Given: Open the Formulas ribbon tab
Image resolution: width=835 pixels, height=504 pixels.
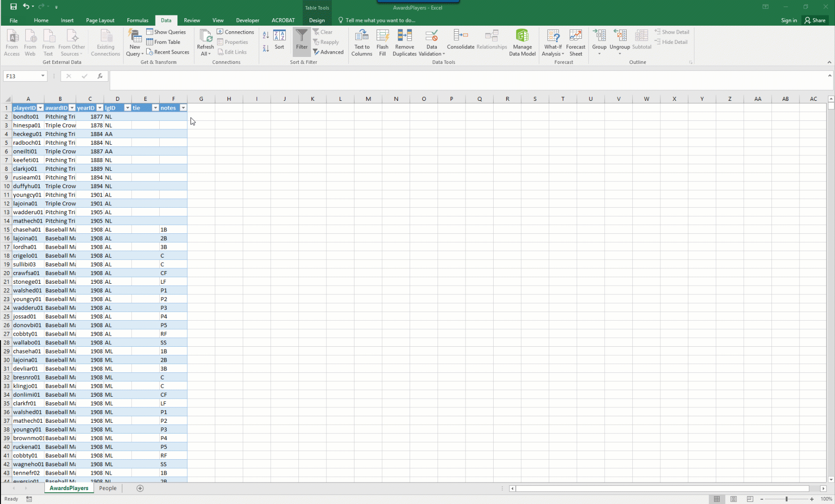Looking at the screenshot, I should [x=137, y=20].
